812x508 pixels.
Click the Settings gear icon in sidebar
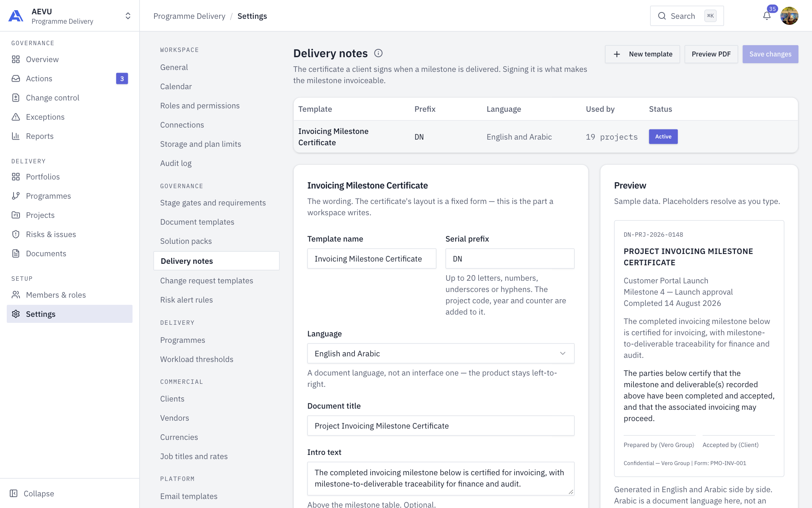click(16, 314)
